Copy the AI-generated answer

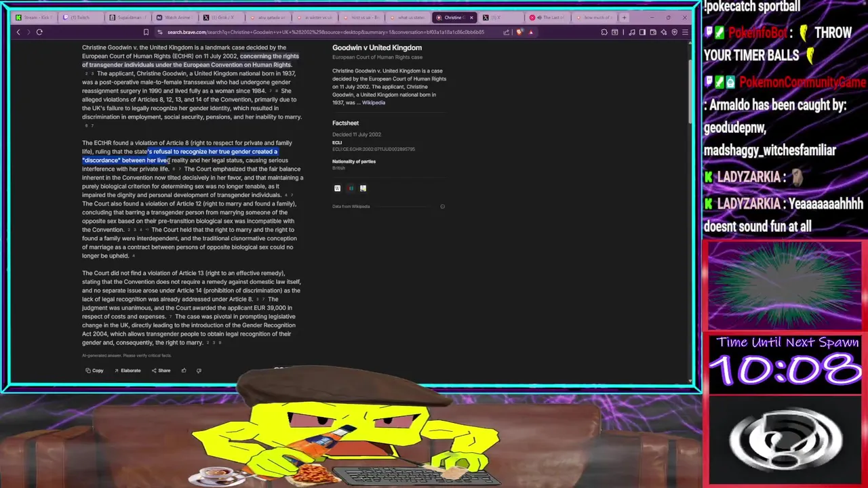95,371
